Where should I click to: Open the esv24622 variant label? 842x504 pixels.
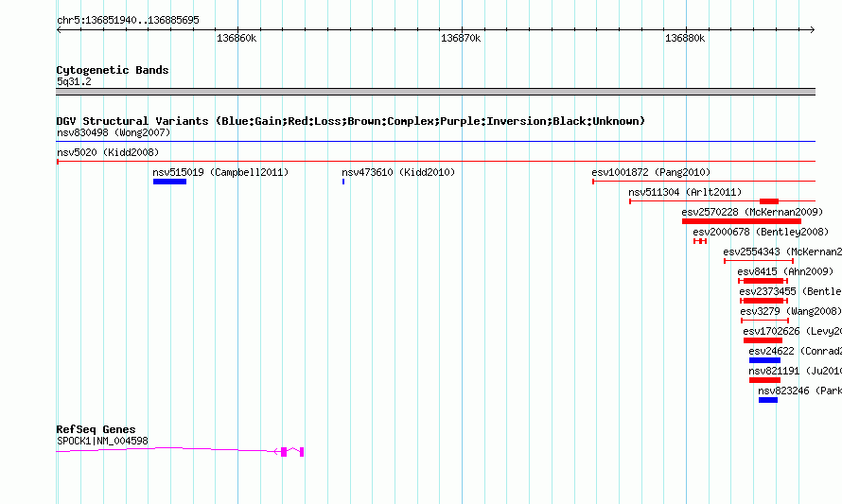coord(796,351)
